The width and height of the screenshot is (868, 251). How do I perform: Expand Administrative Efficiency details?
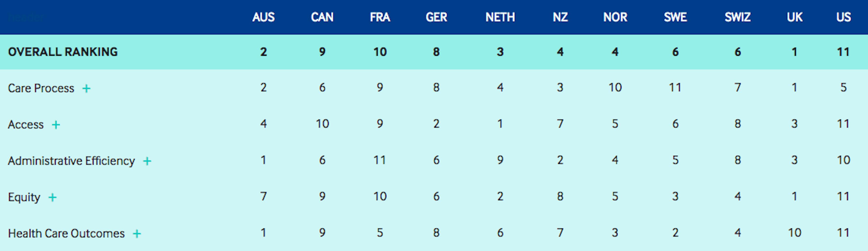pyautogui.click(x=147, y=161)
